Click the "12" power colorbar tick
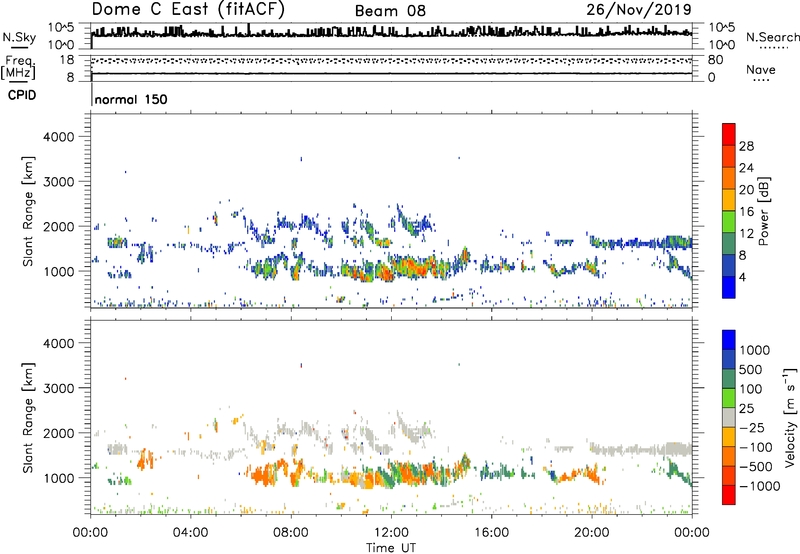Screen dimensions: 800x554 pos(746,234)
